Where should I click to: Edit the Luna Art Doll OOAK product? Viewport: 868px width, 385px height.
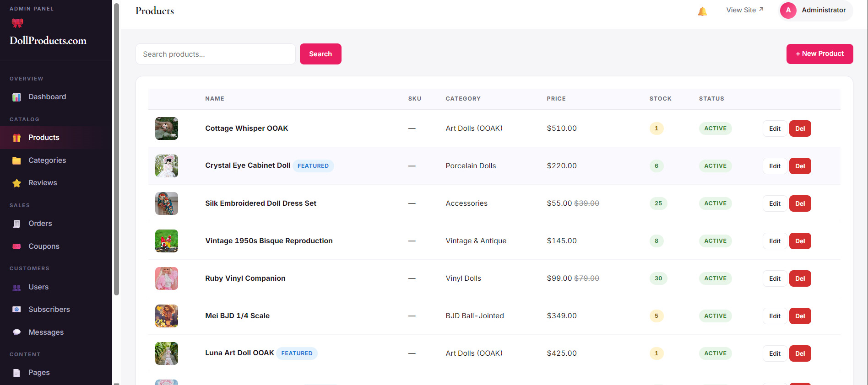775,353
